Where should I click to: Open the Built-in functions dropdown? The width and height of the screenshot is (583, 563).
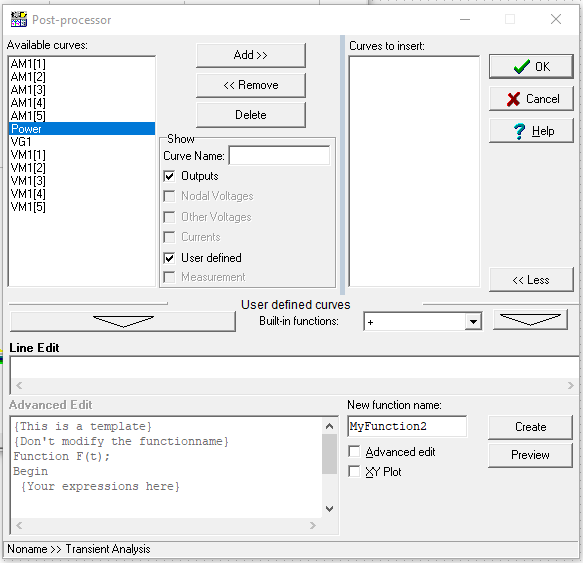(x=473, y=322)
